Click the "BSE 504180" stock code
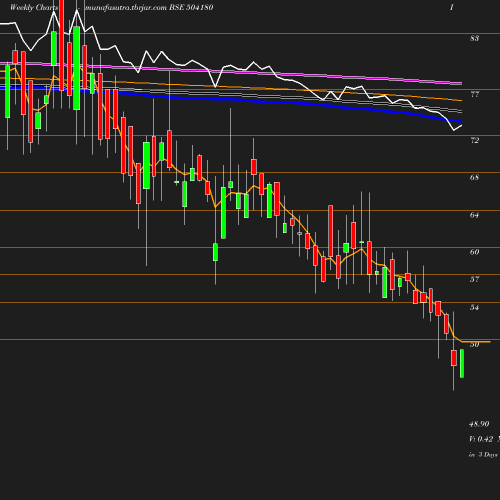 pyautogui.click(x=191, y=7)
